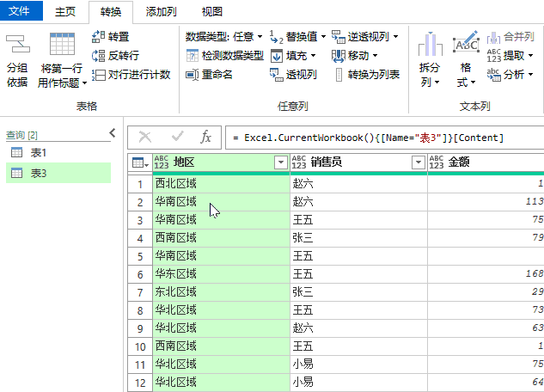Select query 表1 in the query list
This screenshot has width=544, height=392.
coord(58,153)
